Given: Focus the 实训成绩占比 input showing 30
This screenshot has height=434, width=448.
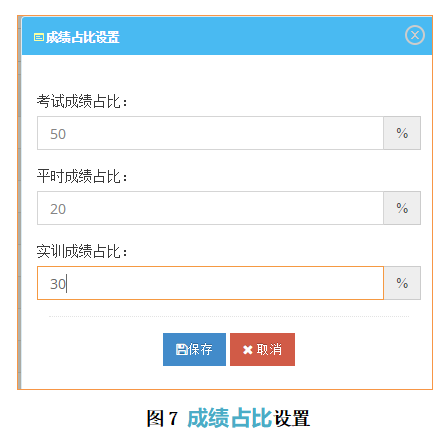Looking at the screenshot, I should [x=210, y=283].
